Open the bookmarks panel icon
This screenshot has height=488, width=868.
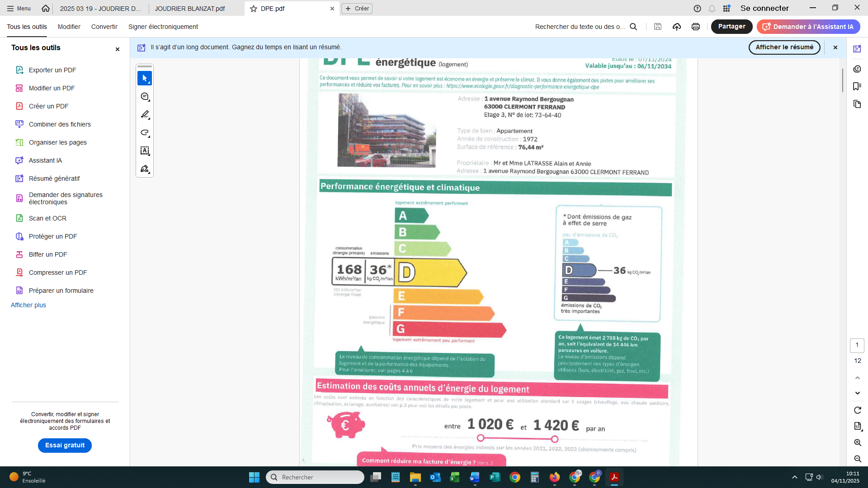pyautogui.click(x=857, y=86)
